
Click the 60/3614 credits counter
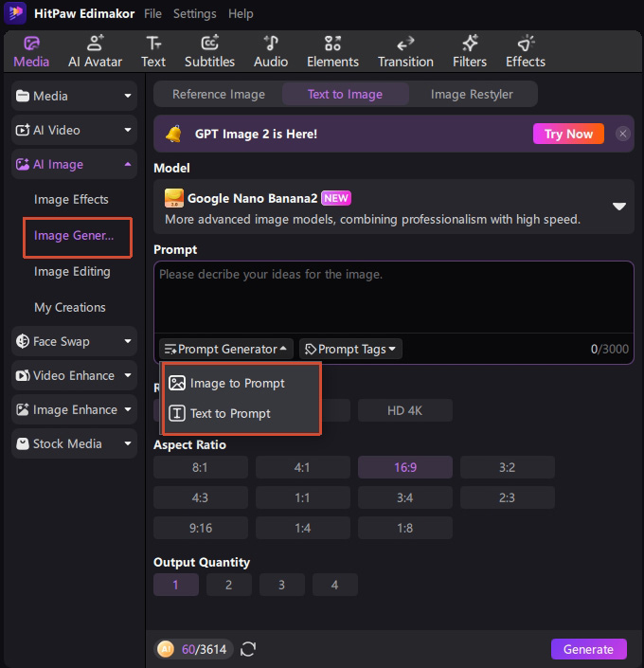click(204, 649)
